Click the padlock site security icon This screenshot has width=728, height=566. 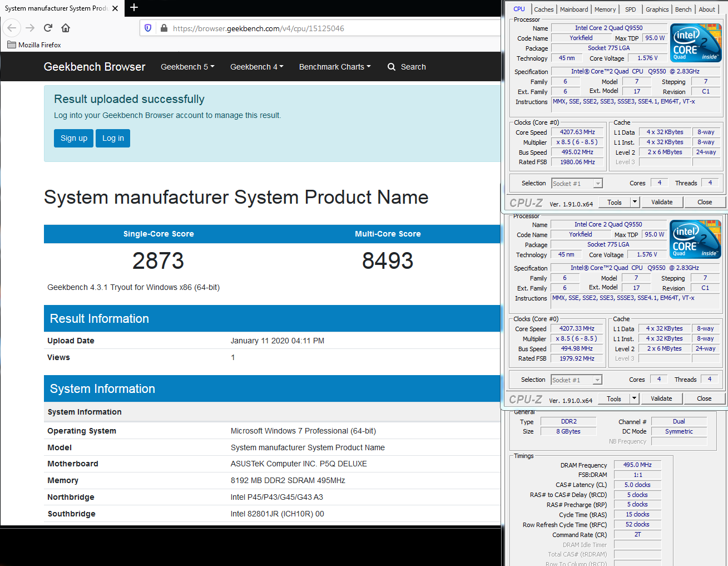tap(164, 28)
